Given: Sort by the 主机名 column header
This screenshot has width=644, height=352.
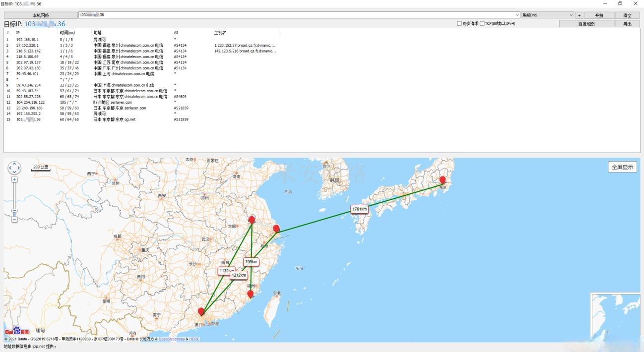Looking at the screenshot, I should pos(246,33).
